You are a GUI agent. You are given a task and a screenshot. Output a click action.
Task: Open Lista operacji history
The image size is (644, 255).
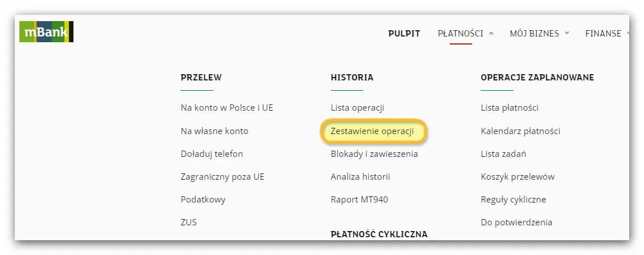[358, 108]
